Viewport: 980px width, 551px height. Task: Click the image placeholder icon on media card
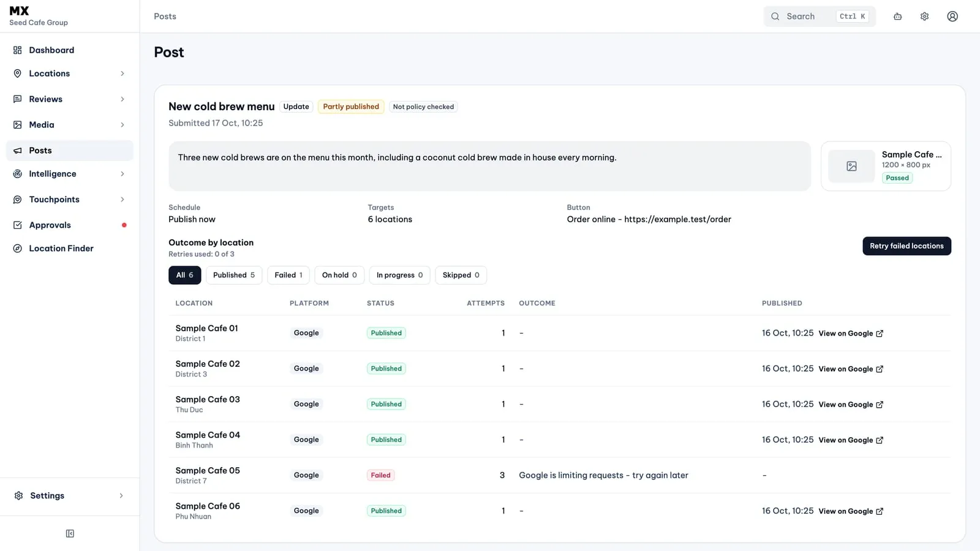click(851, 167)
